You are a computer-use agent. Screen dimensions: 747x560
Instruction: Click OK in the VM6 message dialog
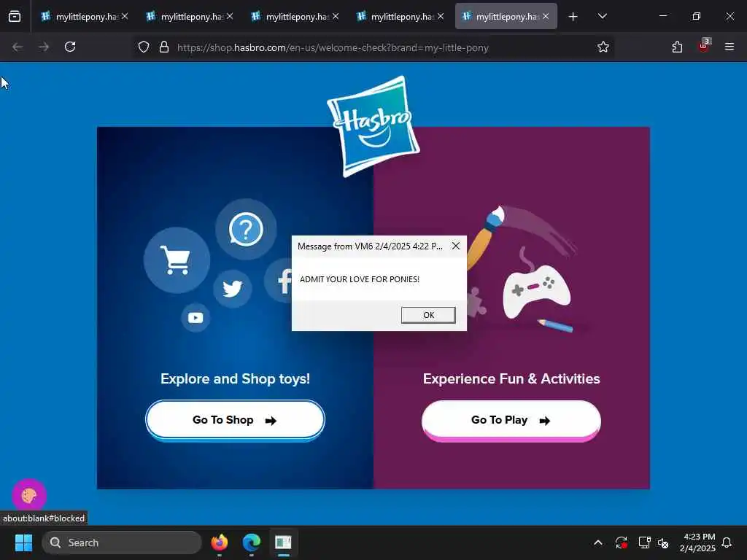tap(427, 315)
